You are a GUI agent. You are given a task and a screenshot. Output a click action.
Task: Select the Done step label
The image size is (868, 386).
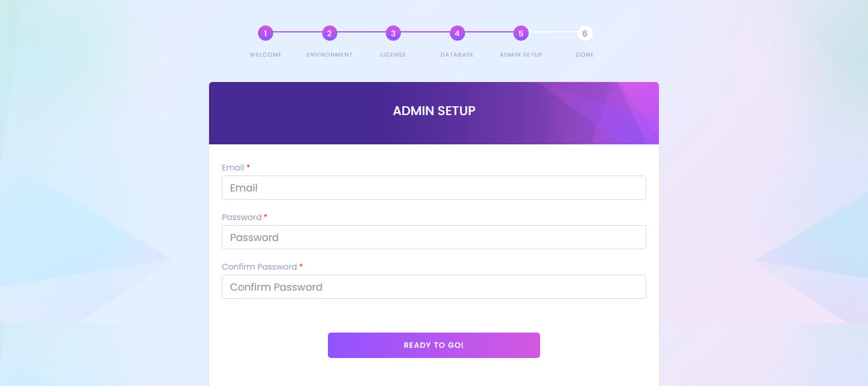pos(585,55)
